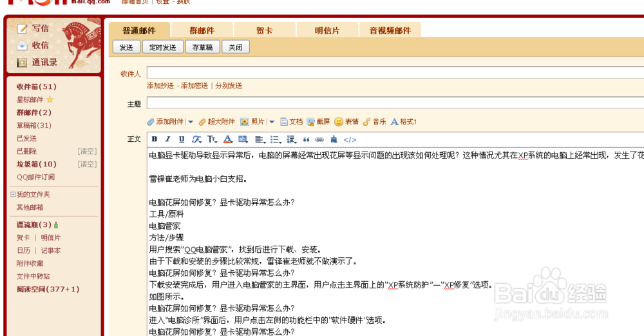Insert a blockquote
Screen dimensions: 644x336
pyautogui.click(x=306, y=140)
